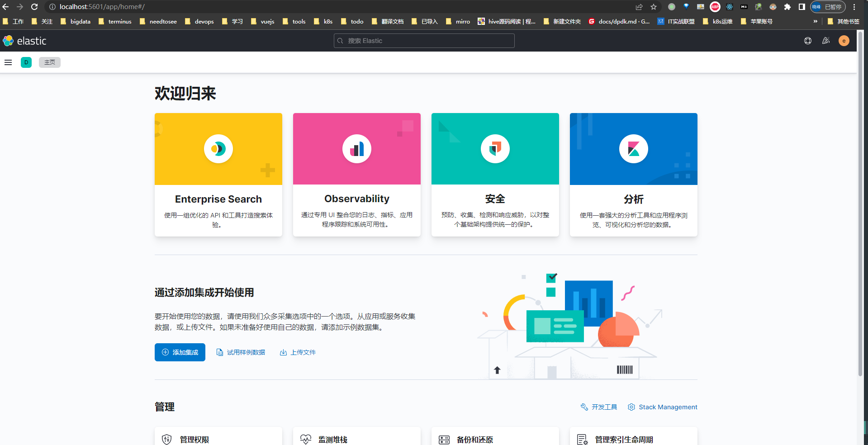This screenshot has width=868, height=445.
Task: Open the hive源码阅读 bookmark
Action: [x=507, y=21]
